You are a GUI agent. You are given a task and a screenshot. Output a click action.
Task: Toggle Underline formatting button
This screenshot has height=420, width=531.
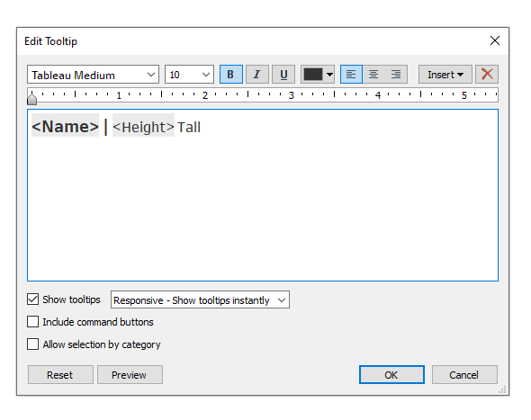tap(283, 74)
